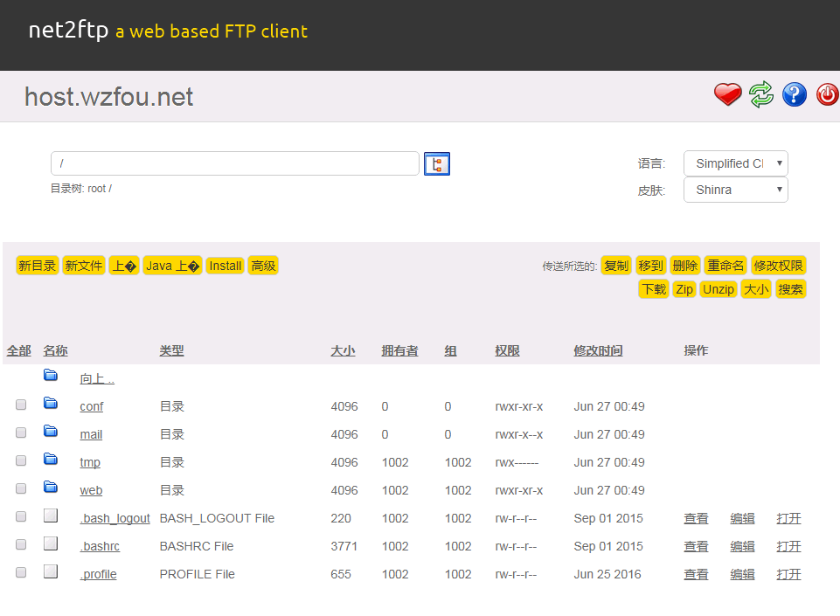Click the directory path input field
Viewport: 840px width, 616px height.
click(x=234, y=163)
